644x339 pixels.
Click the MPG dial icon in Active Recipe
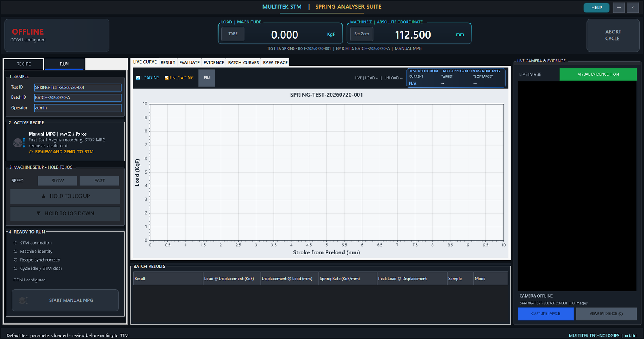(19, 142)
